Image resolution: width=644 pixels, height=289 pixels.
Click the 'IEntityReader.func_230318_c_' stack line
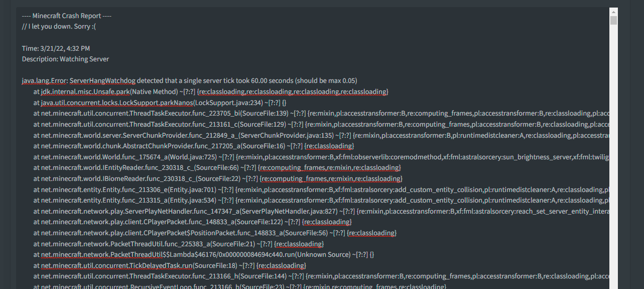coord(217,167)
